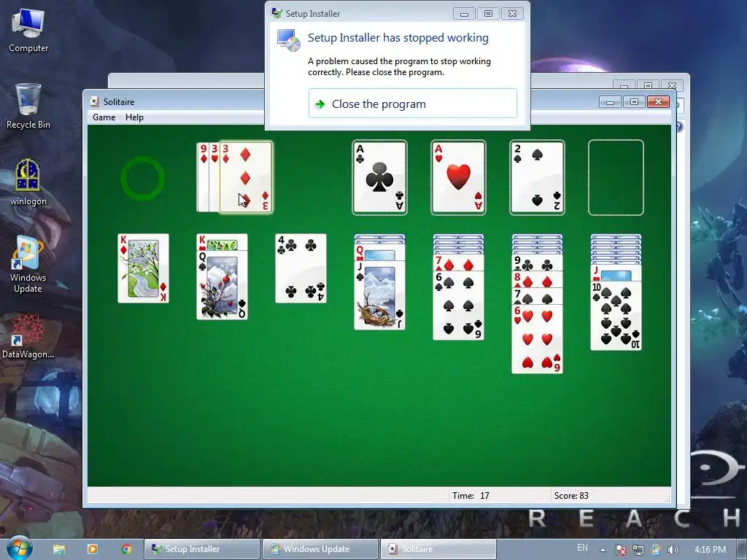Open the Game menu in Solitaire
747x560 pixels.
coord(104,117)
